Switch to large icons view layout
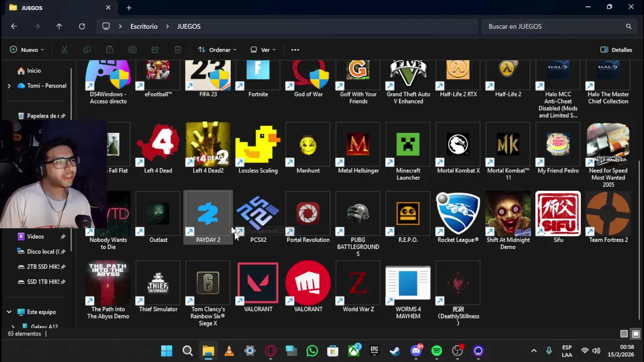The width and height of the screenshot is (644, 362). point(635,334)
